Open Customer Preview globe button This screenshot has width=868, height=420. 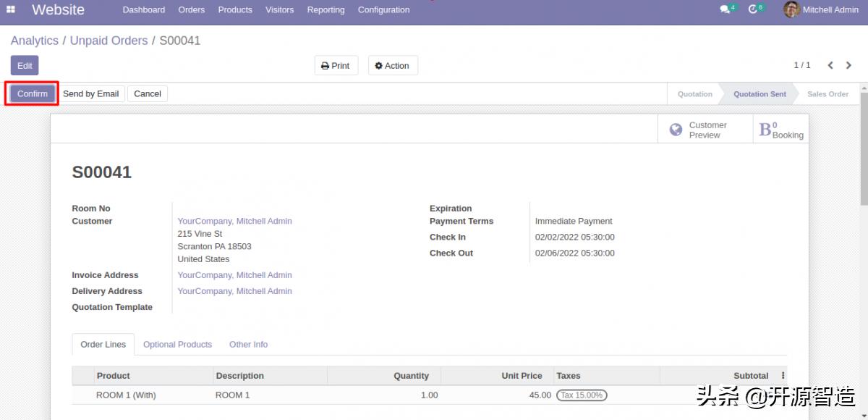698,130
